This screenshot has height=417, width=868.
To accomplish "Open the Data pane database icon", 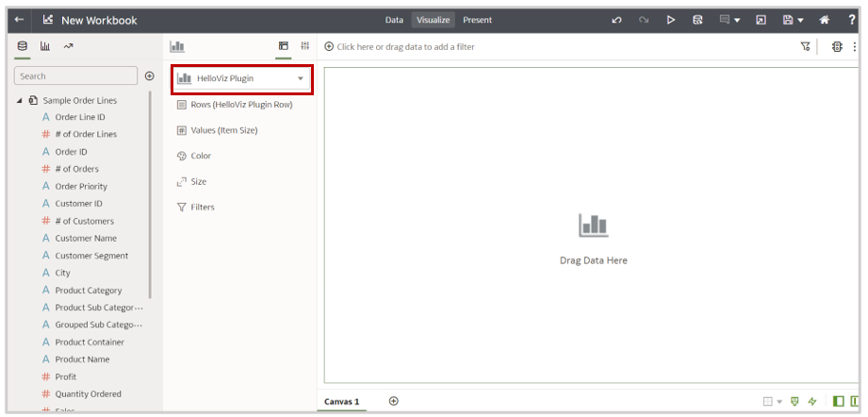I will pyautogui.click(x=22, y=46).
